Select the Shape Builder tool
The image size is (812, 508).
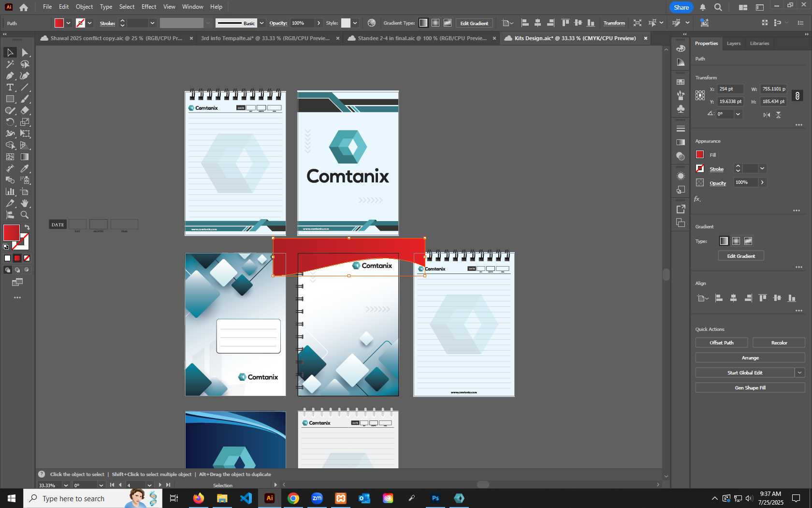(x=10, y=145)
